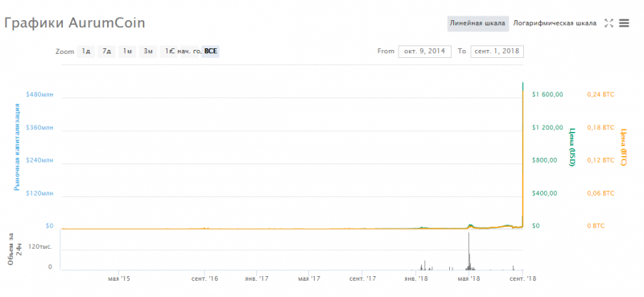Click the $480млн axis label
The width and height of the screenshot is (644, 297).
click(39, 94)
